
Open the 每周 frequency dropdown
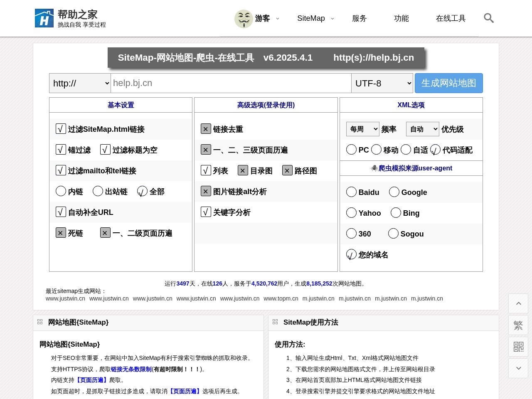362,129
